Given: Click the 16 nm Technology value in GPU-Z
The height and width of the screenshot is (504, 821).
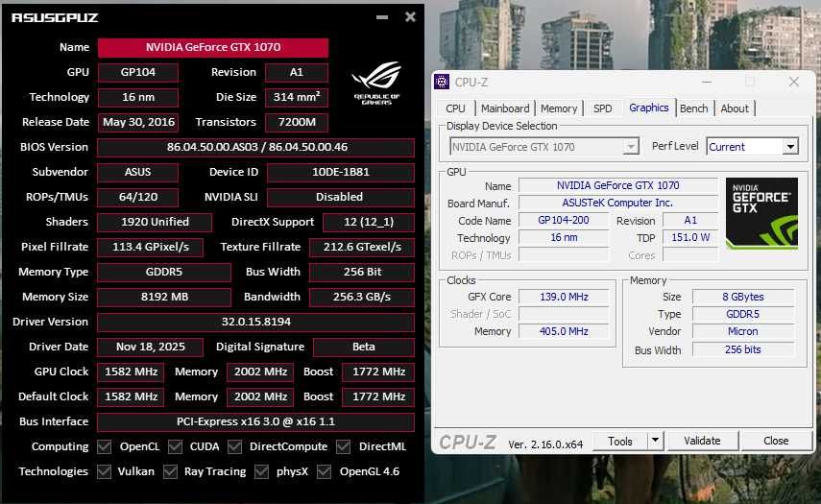Looking at the screenshot, I should pos(138,97).
